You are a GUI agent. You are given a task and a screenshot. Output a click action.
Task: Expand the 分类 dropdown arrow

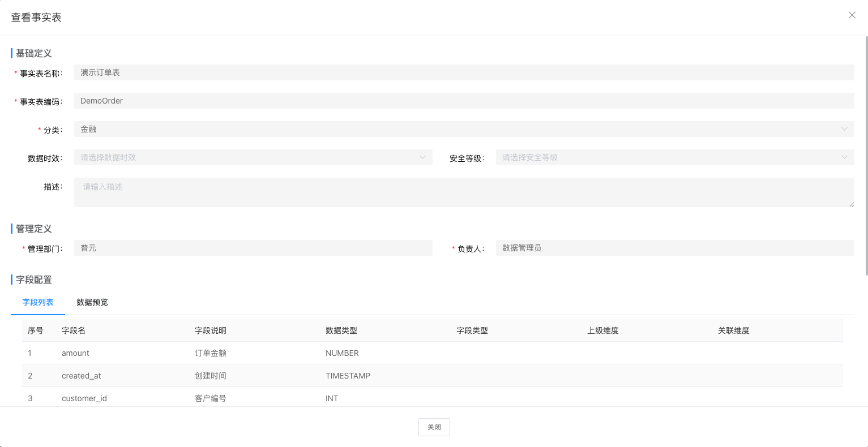pos(844,129)
